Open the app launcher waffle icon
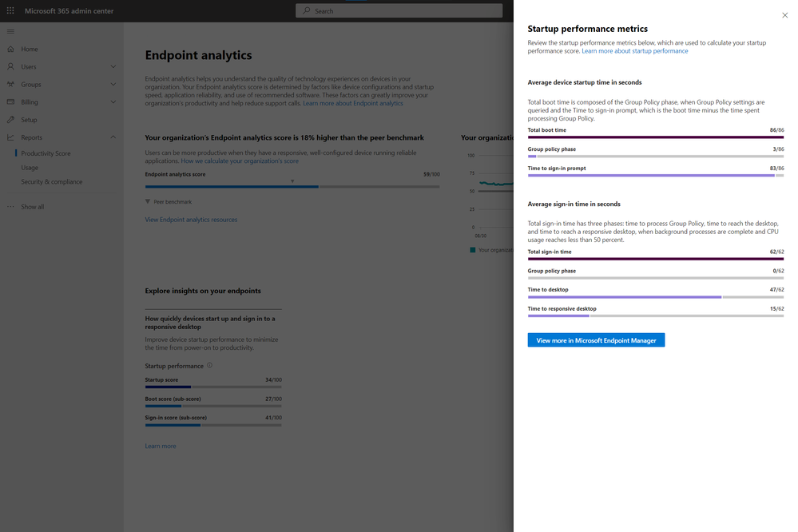 point(10,11)
